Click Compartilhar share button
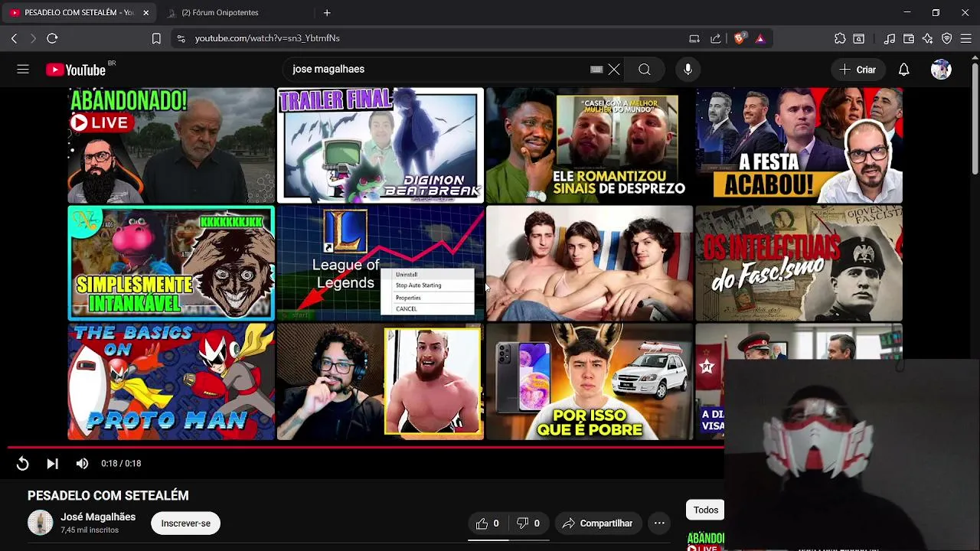This screenshot has height=551, width=980. click(x=597, y=523)
